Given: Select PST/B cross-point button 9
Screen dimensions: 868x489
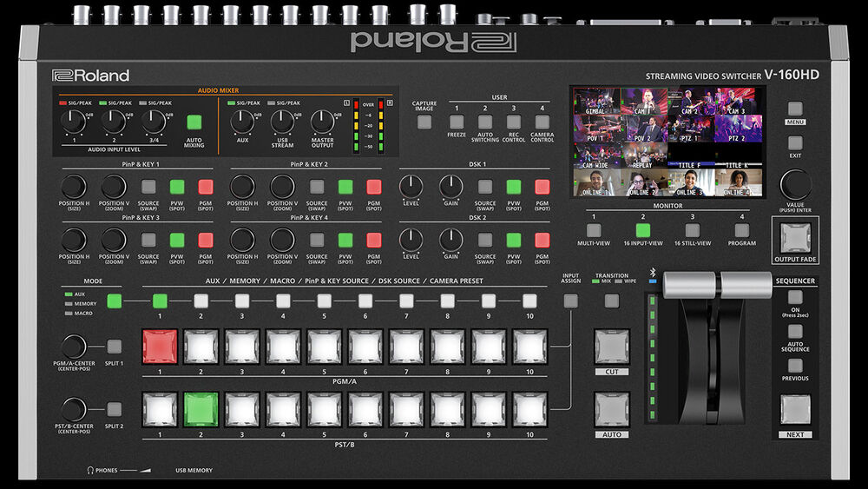Looking at the screenshot, I should tap(489, 409).
